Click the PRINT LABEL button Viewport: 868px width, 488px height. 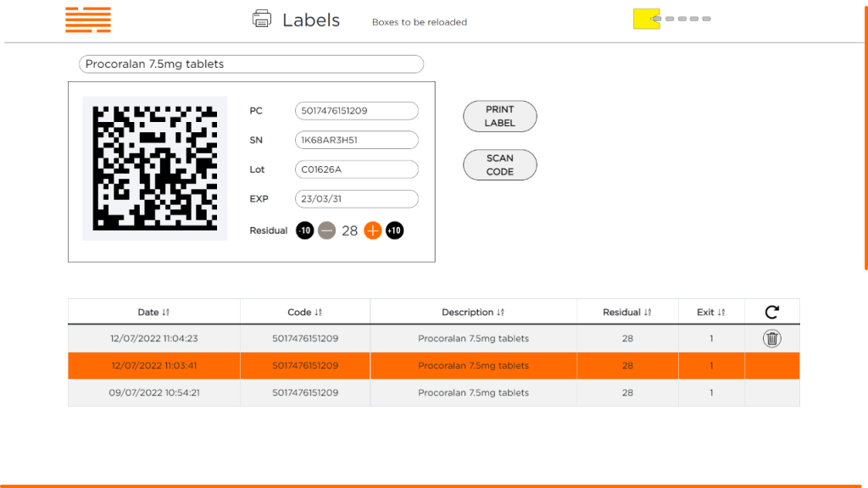coord(500,116)
